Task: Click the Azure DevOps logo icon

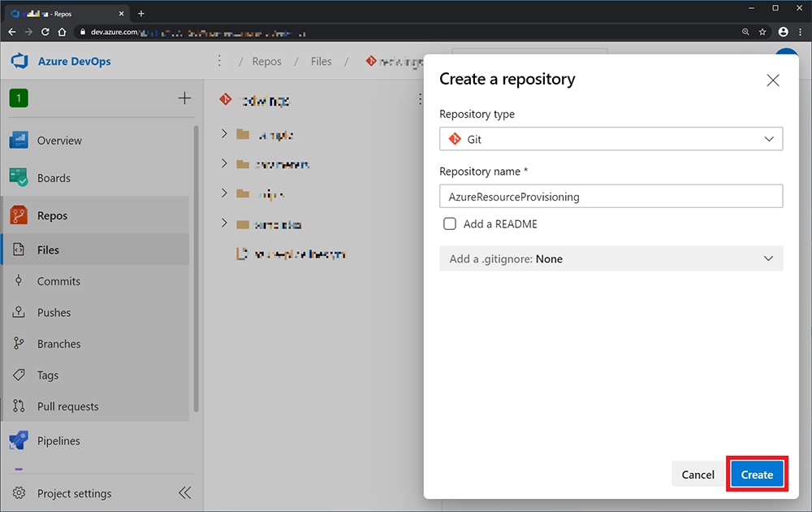Action: [x=19, y=61]
